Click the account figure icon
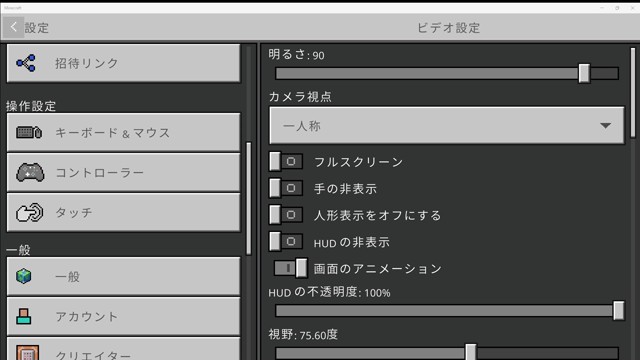 point(24,316)
